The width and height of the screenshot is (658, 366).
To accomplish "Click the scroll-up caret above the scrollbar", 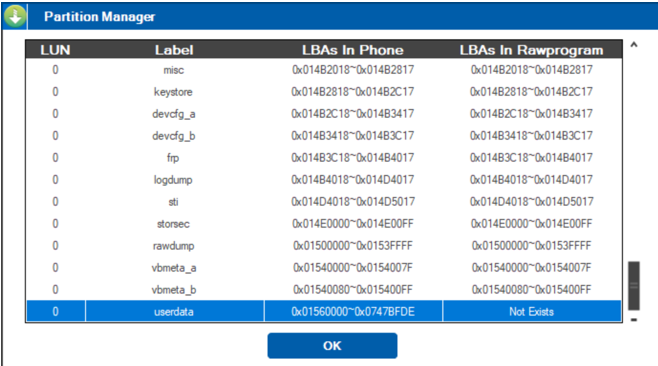I will tap(634, 44).
